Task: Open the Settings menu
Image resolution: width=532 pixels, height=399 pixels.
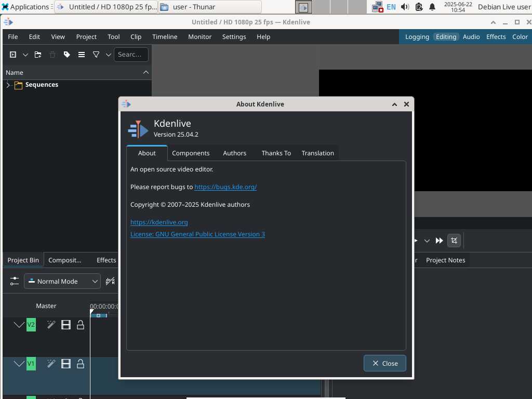Action: tap(234, 37)
